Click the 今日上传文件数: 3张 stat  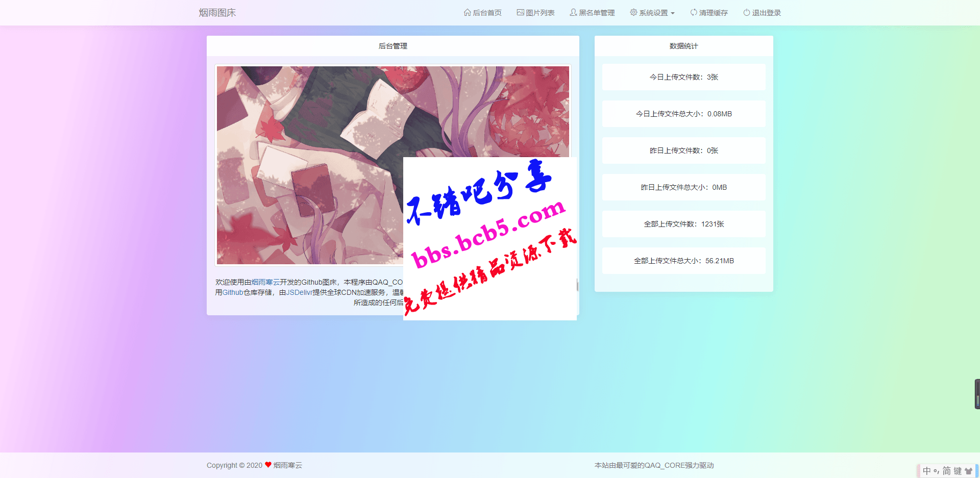point(684,77)
